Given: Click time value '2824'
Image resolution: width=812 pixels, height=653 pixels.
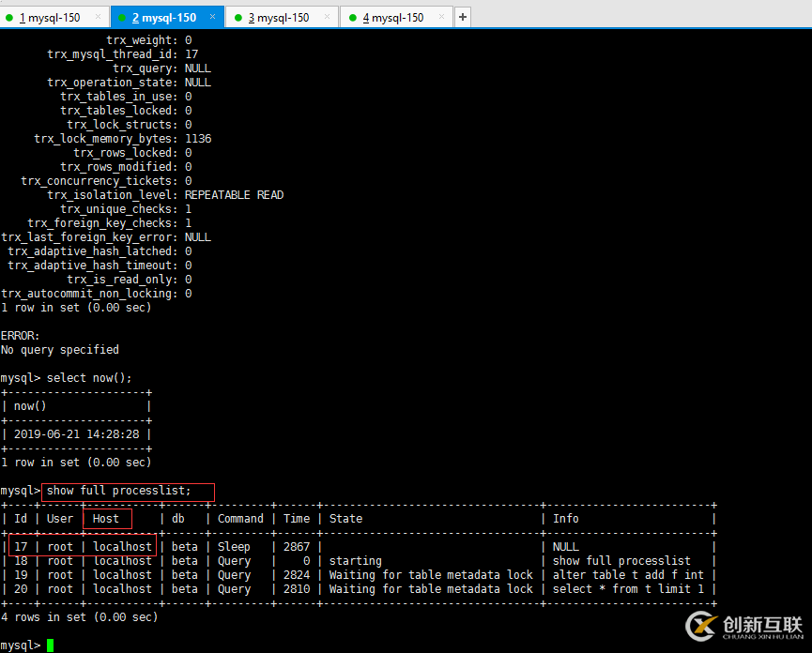Looking at the screenshot, I should [x=297, y=575].
